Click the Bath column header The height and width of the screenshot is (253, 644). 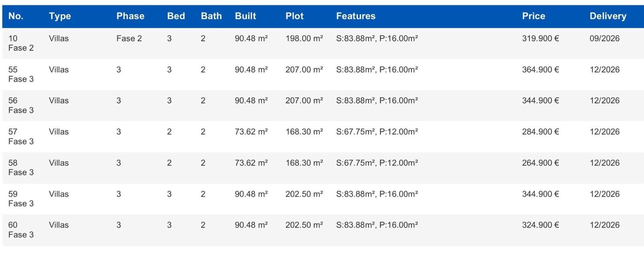point(211,16)
